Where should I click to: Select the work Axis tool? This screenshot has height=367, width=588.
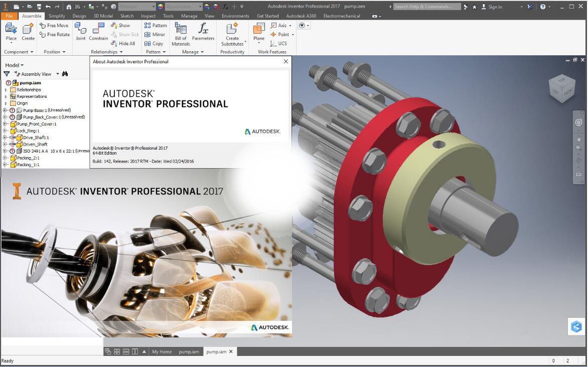click(281, 26)
